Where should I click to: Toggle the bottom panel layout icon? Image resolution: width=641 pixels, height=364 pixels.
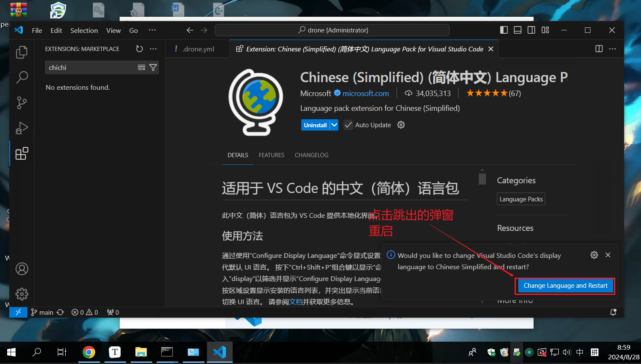tap(518, 30)
